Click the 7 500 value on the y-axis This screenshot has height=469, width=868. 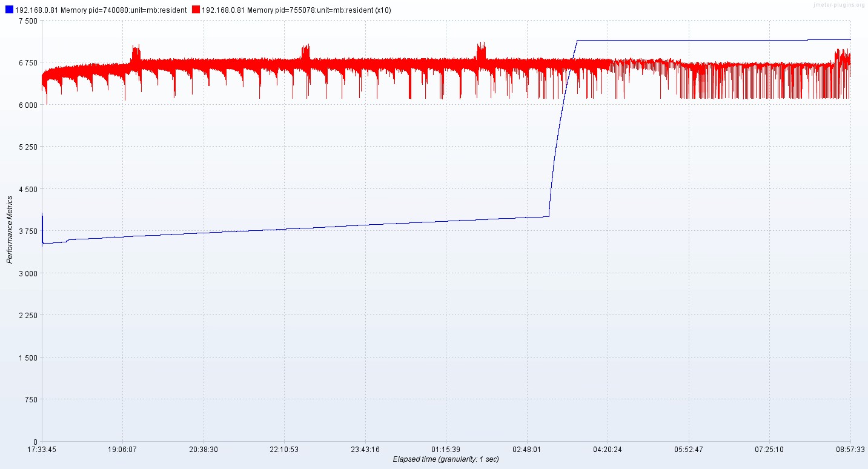coord(27,21)
